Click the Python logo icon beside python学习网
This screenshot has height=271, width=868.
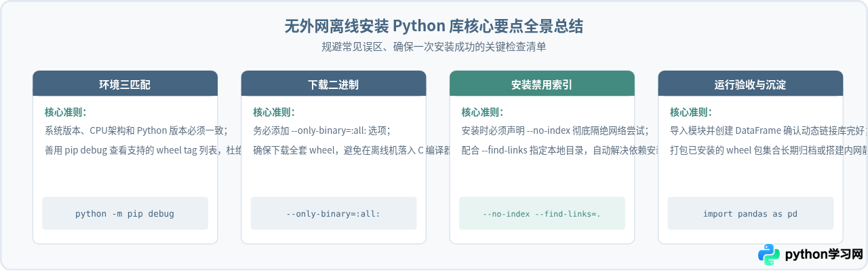point(769,255)
